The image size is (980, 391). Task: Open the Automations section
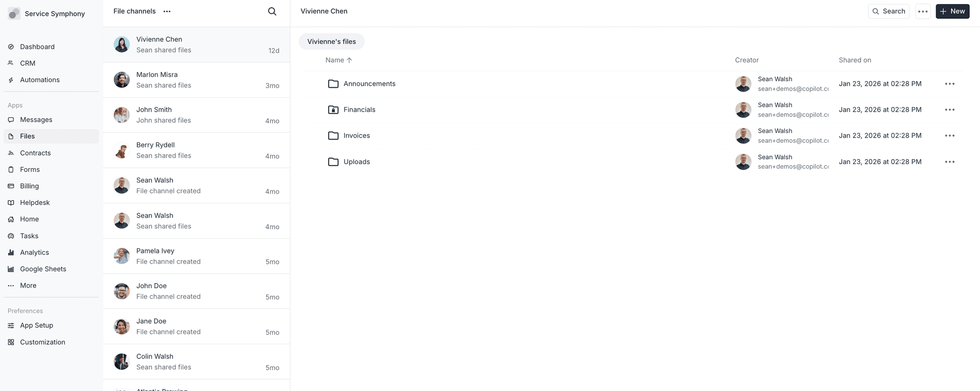39,80
